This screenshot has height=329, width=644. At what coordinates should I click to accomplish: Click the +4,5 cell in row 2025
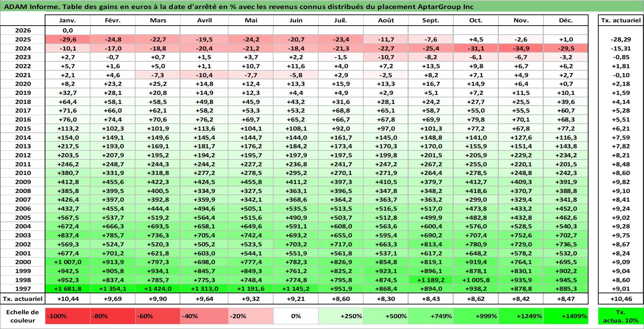(x=476, y=39)
